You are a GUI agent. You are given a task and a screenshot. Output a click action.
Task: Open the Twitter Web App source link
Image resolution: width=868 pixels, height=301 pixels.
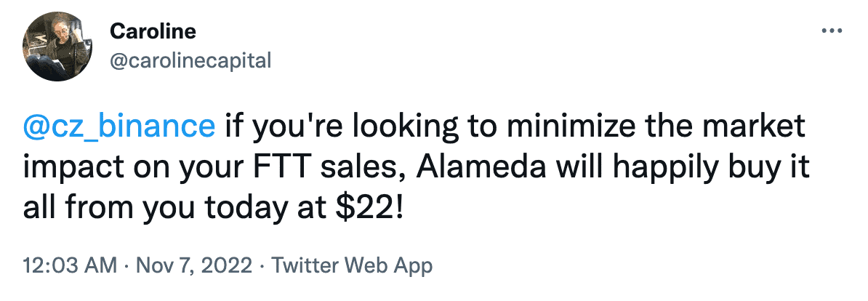pos(352,266)
